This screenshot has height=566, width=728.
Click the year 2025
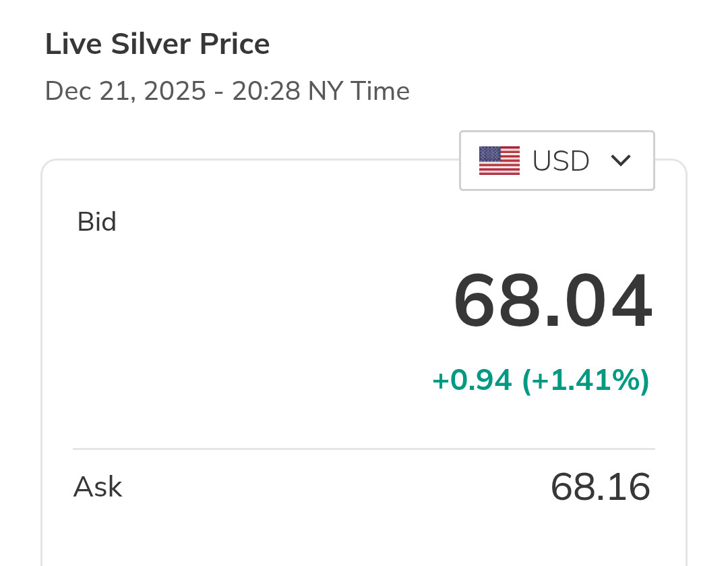(174, 91)
